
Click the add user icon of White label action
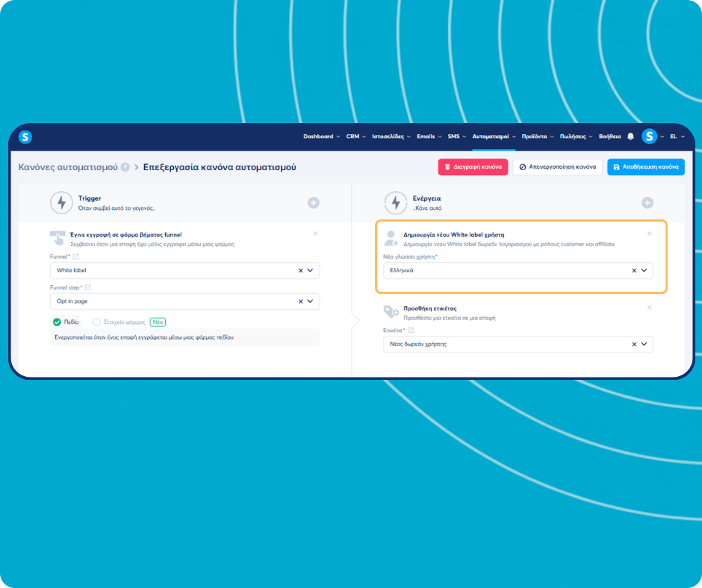tap(391, 239)
